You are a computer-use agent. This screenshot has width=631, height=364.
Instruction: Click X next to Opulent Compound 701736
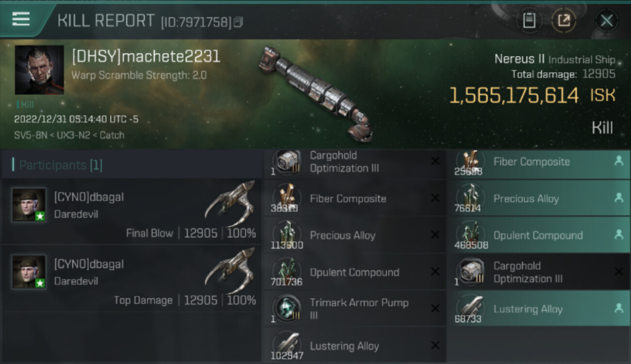435,272
